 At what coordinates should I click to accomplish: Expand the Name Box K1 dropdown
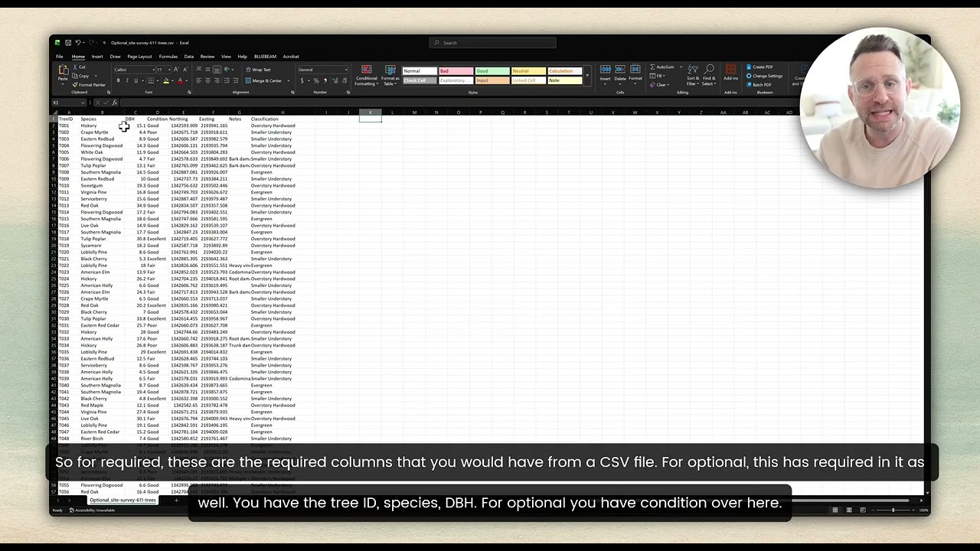[83, 103]
